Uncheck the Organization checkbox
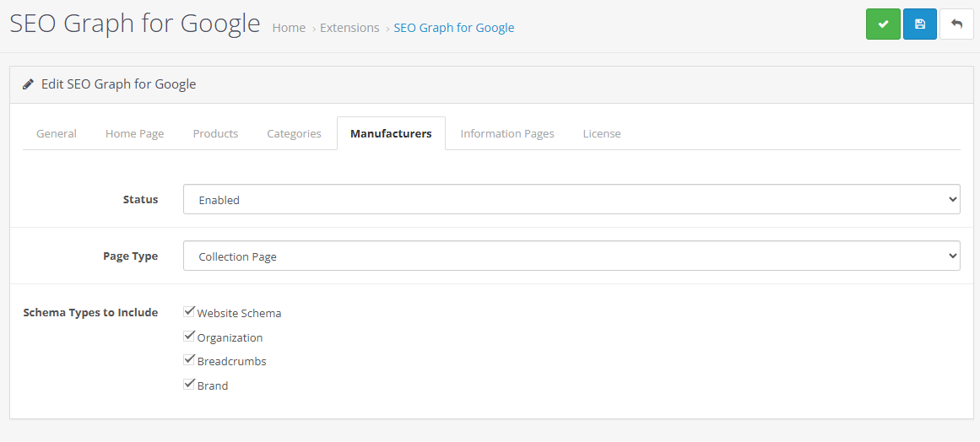 point(189,337)
